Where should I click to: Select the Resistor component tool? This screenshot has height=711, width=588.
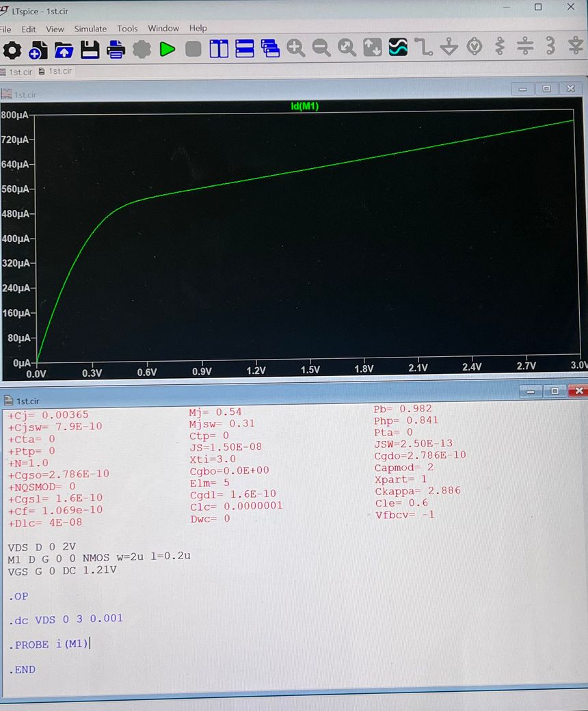coord(500,47)
